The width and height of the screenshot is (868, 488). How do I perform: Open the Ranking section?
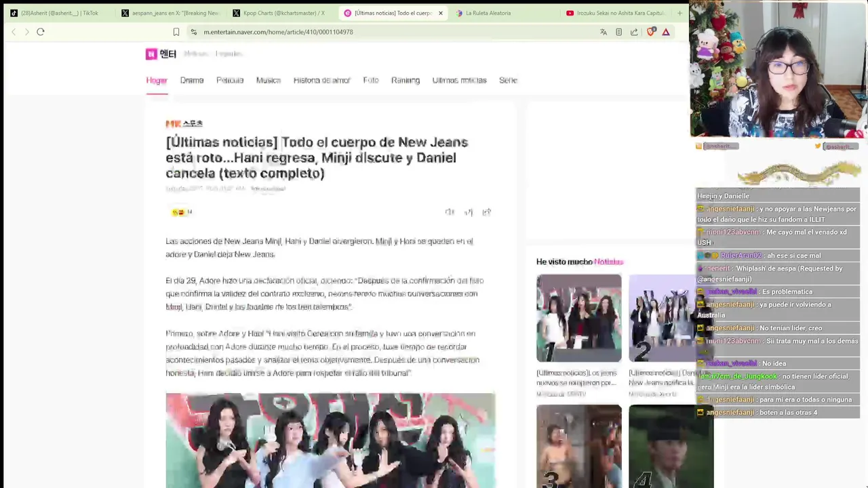(x=406, y=80)
